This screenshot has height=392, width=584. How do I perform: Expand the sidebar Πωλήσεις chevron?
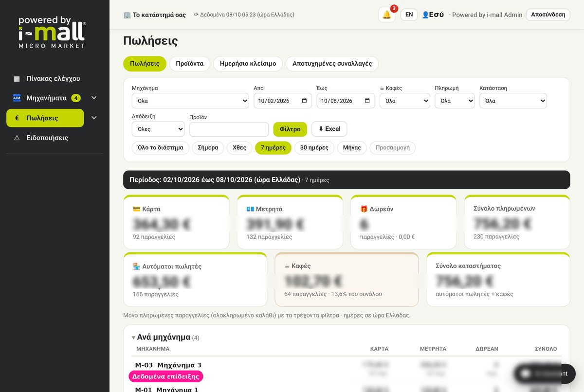pos(94,118)
